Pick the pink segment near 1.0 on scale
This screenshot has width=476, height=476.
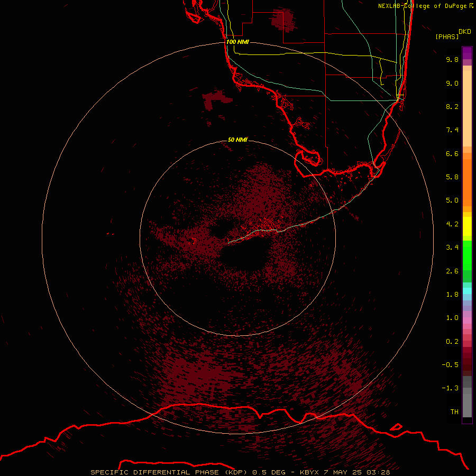pos(467,321)
